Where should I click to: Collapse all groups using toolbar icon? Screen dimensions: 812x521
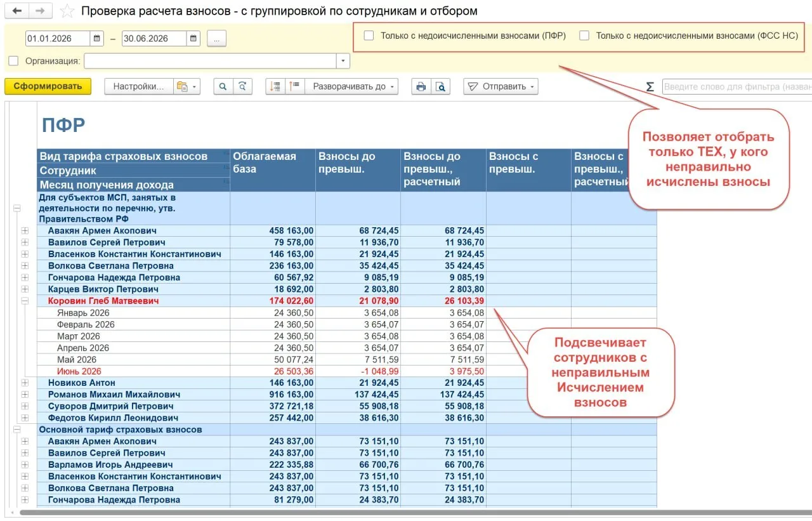click(x=275, y=87)
